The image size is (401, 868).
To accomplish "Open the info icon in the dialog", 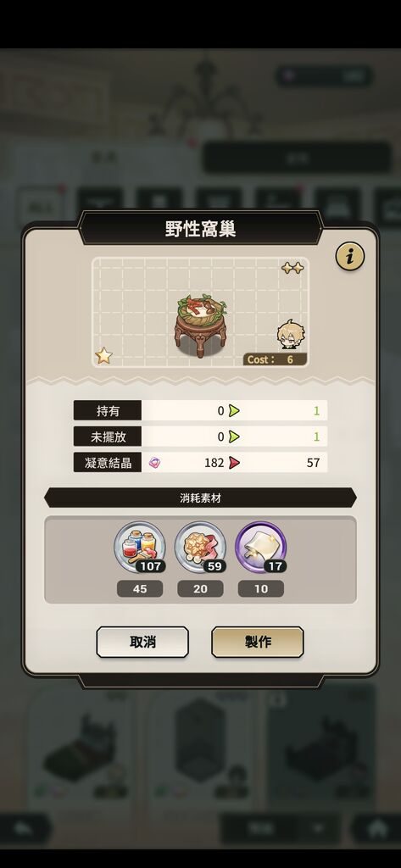I will (349, 256).
